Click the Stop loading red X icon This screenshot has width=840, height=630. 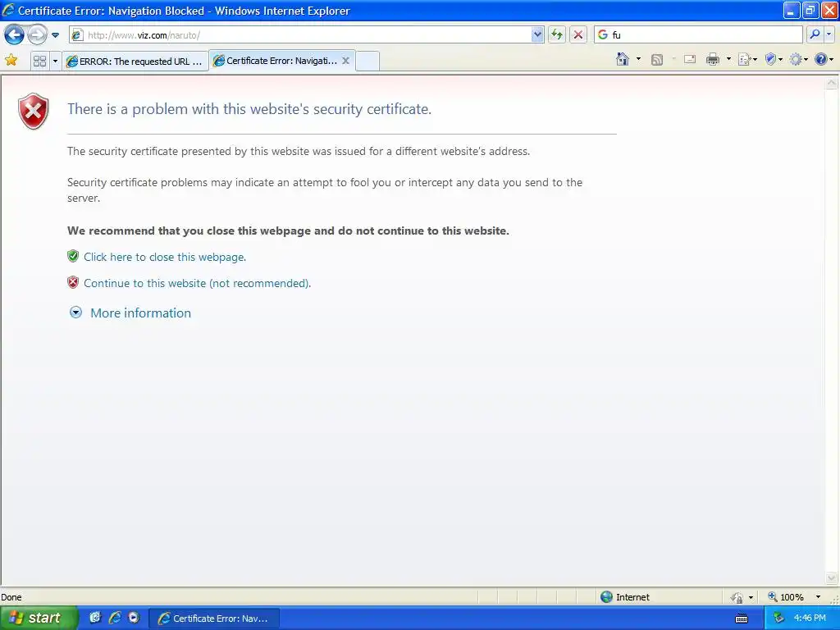pyautogui.click(x=578, y=34)
